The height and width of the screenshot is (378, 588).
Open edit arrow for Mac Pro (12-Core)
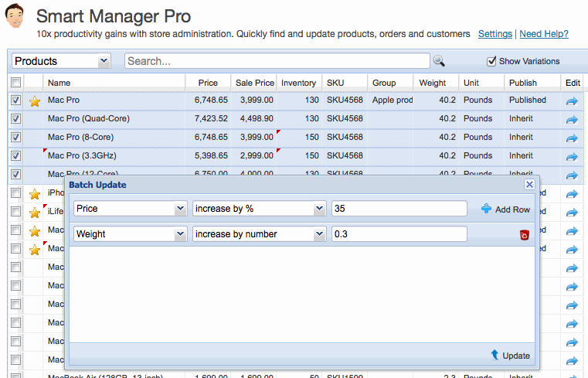(572, 175)
